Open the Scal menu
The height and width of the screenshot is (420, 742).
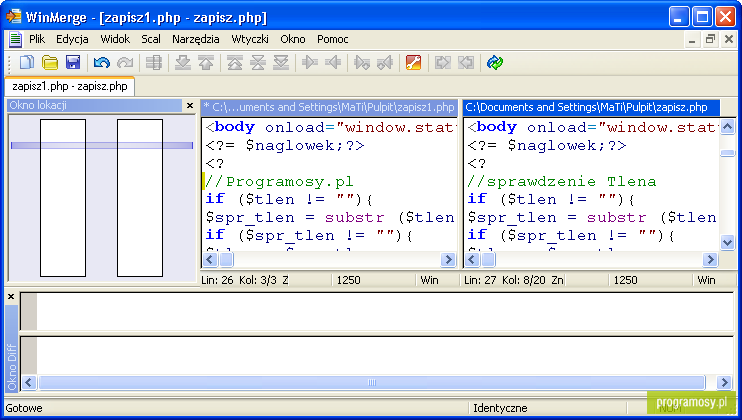tap(151, 39)
